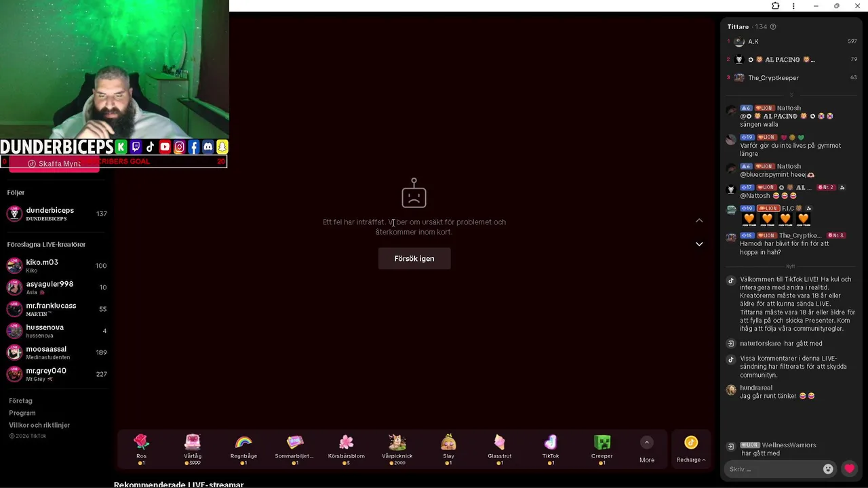Go to previous LIVE with up arrow

tap(699, 220)
